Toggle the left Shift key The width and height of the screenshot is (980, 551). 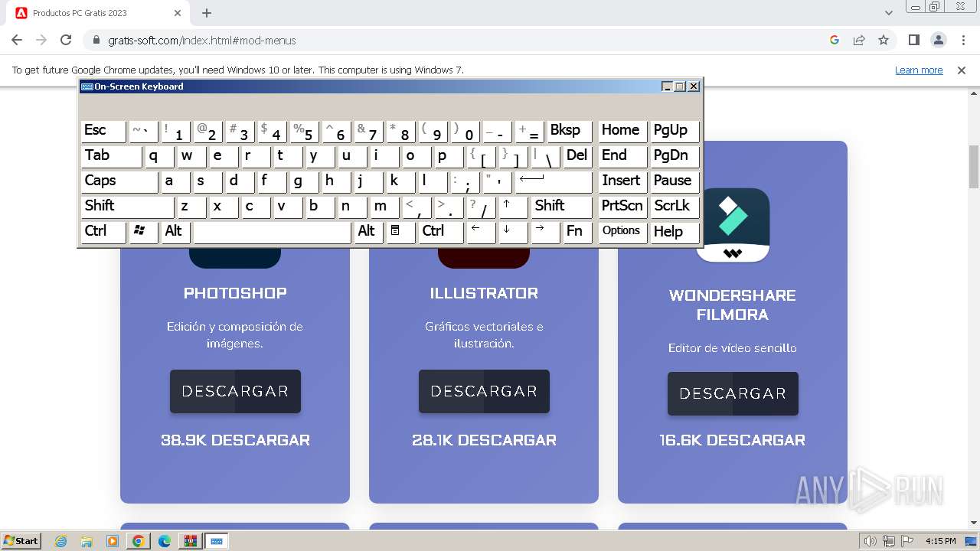click(x=127, y=207)
